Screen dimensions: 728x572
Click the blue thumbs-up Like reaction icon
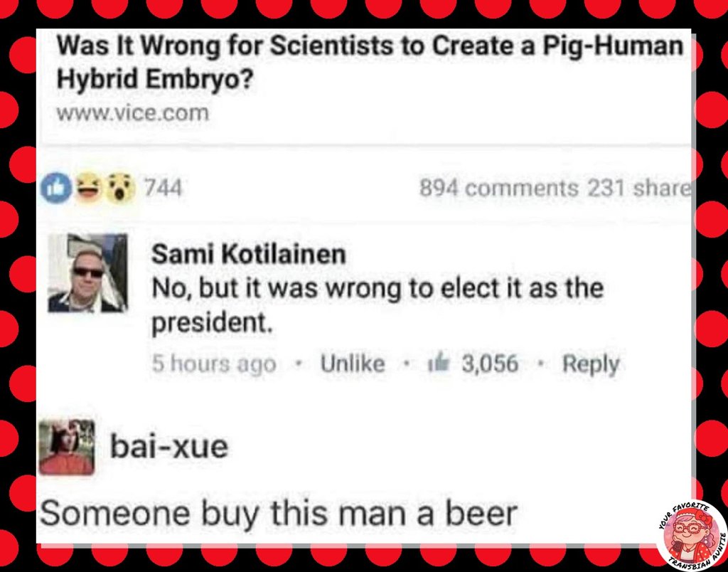point(56,189)
